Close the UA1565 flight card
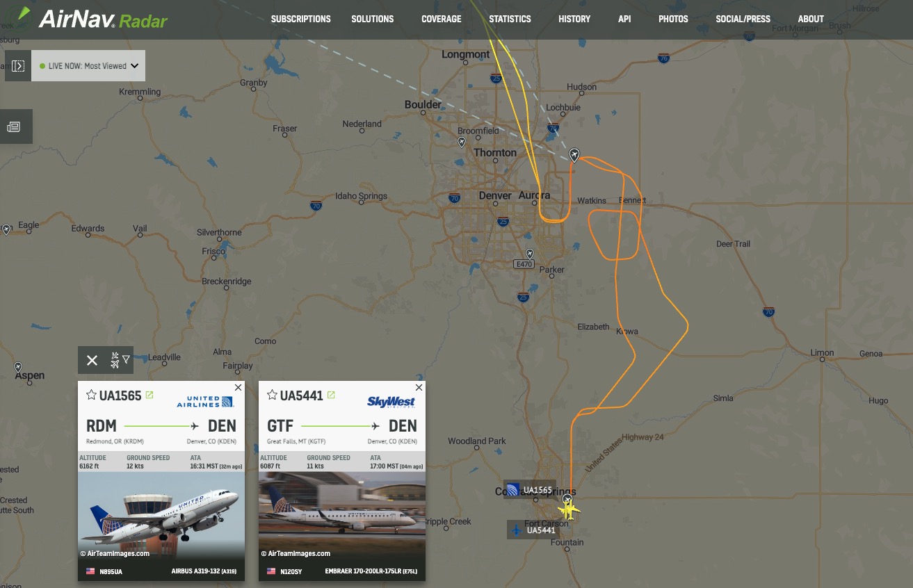The height and width of the screenshot is (588, 913). [238, 387]
